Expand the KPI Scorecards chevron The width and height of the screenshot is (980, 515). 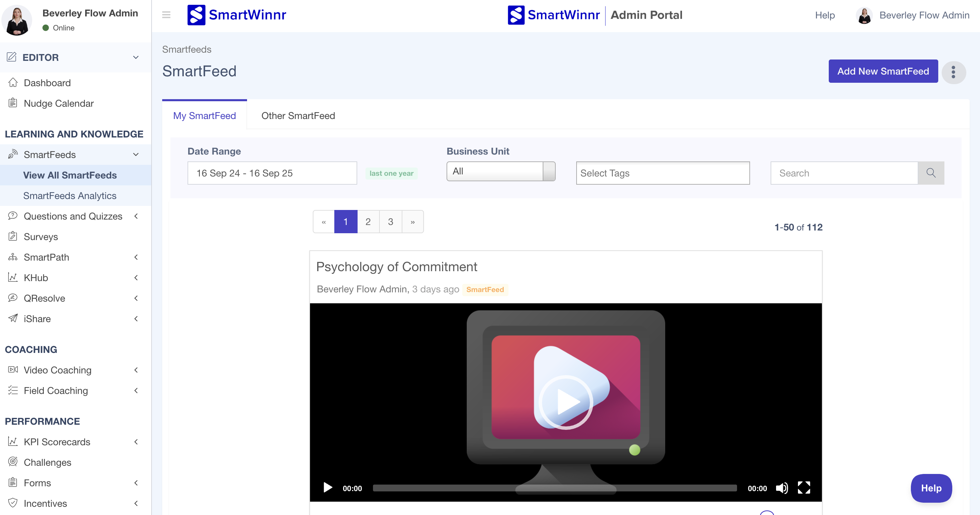click(136, 442)
